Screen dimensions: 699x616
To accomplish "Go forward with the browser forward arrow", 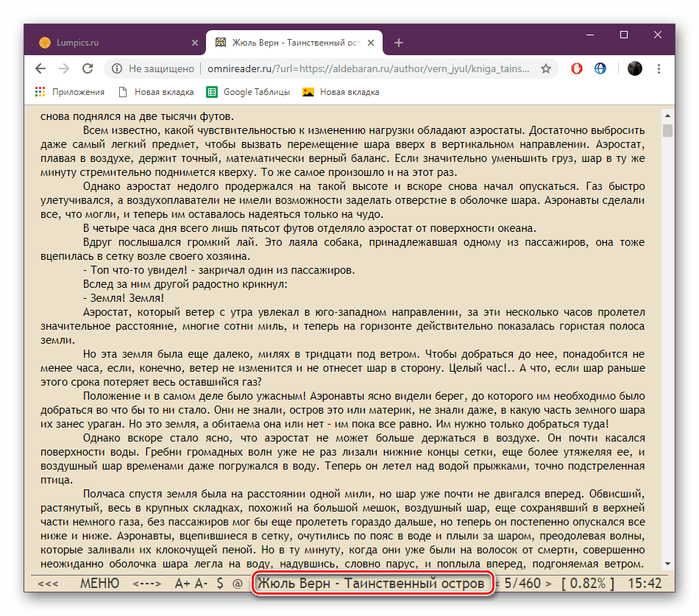I will coord(64,68).
